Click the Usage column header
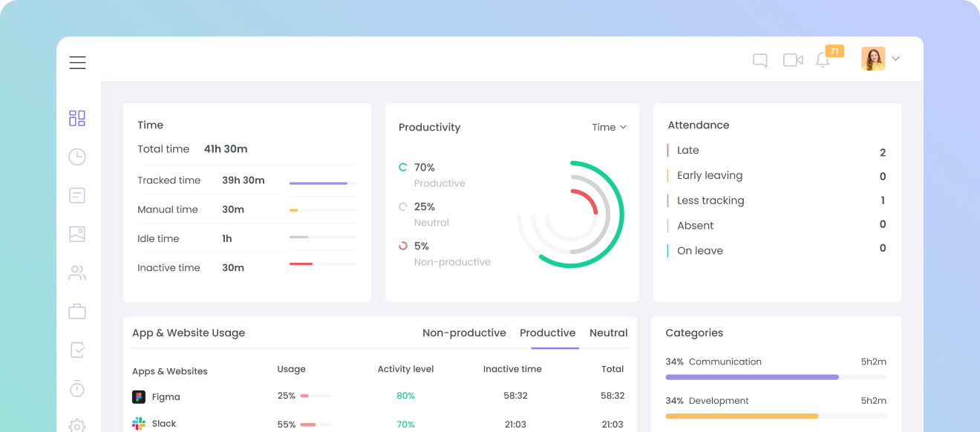 tap(291, 369)
